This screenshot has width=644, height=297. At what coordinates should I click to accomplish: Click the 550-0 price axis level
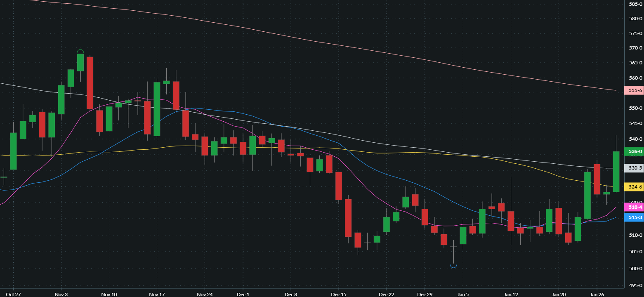coord(634,108)
